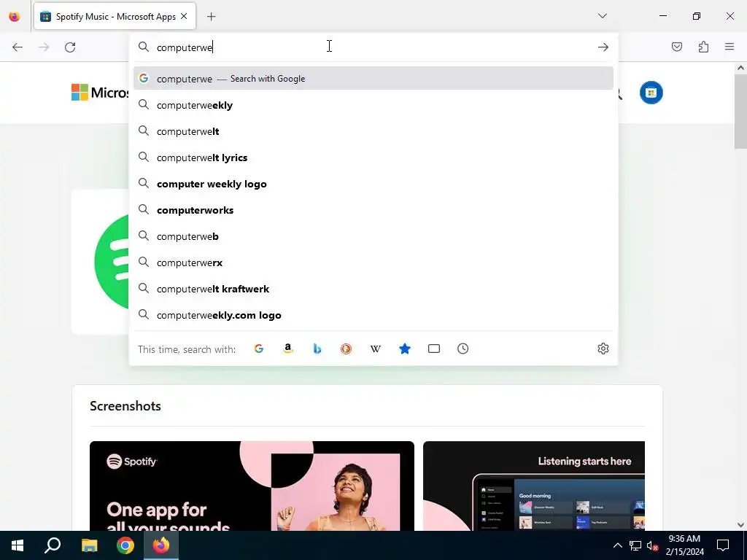The width and height of the screenshot is (747, 560).
Task: Click in the address bar text field
Action: 374,47
